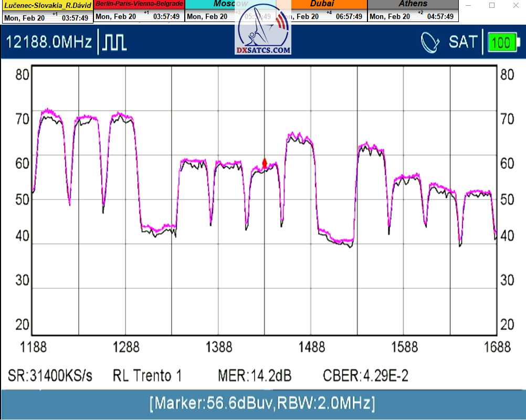Maximize the application window
This screenshot has height=420, width=526.
tap(492, 5)
